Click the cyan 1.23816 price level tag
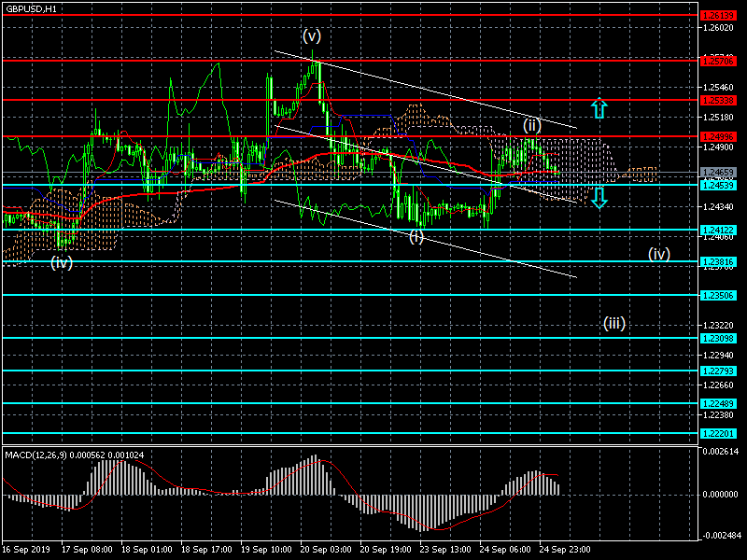The width and height of the screenshot is (747, 560). [x=718, y=262]
